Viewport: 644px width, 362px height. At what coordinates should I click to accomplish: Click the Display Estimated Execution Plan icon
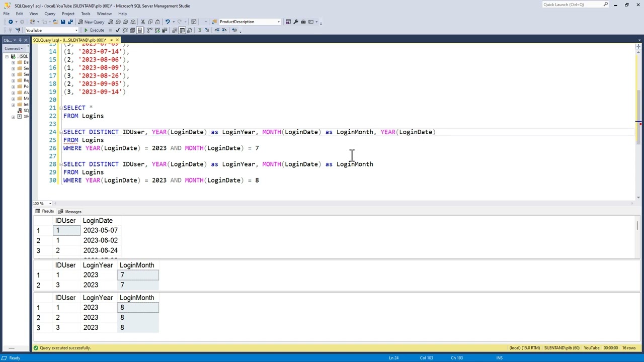coord(125,30)
